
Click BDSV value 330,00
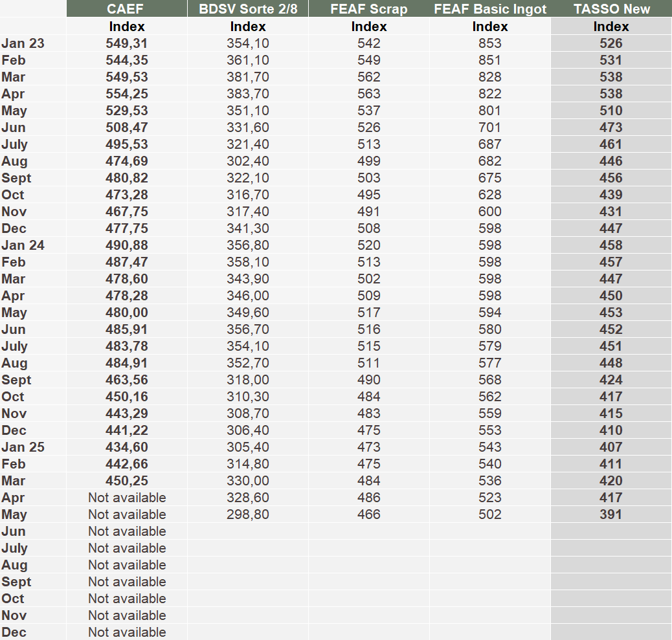248,481
